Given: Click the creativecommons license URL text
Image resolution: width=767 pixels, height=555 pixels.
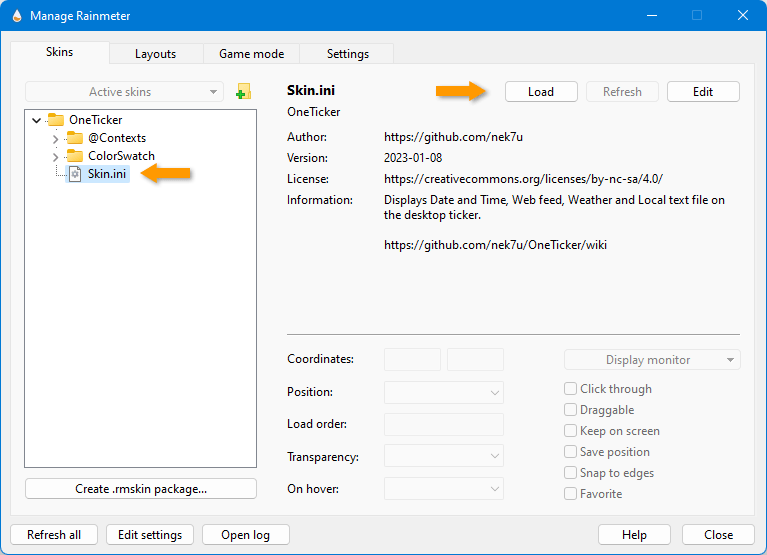Looking at the screenshot, I should (x=523, y=179).
